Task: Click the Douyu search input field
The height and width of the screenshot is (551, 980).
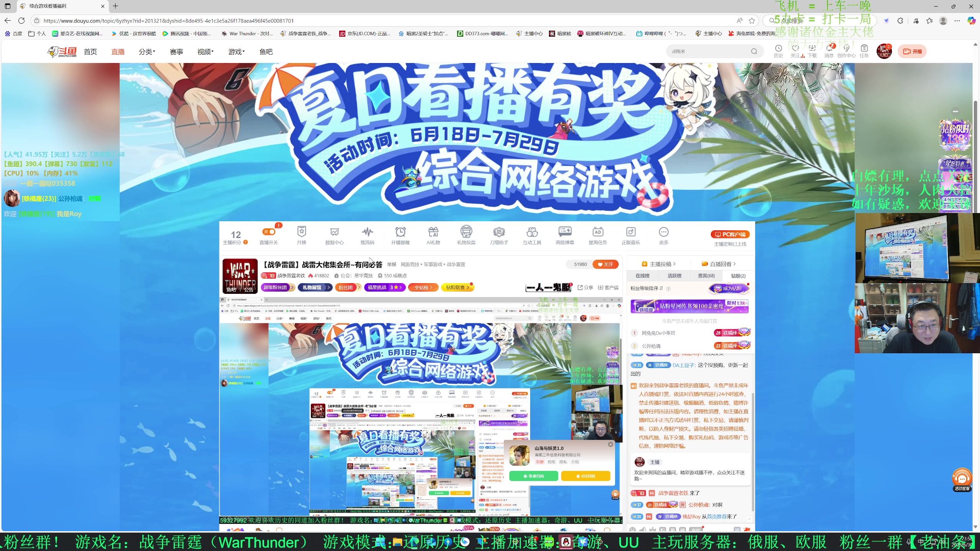Action: coord(709,51)
